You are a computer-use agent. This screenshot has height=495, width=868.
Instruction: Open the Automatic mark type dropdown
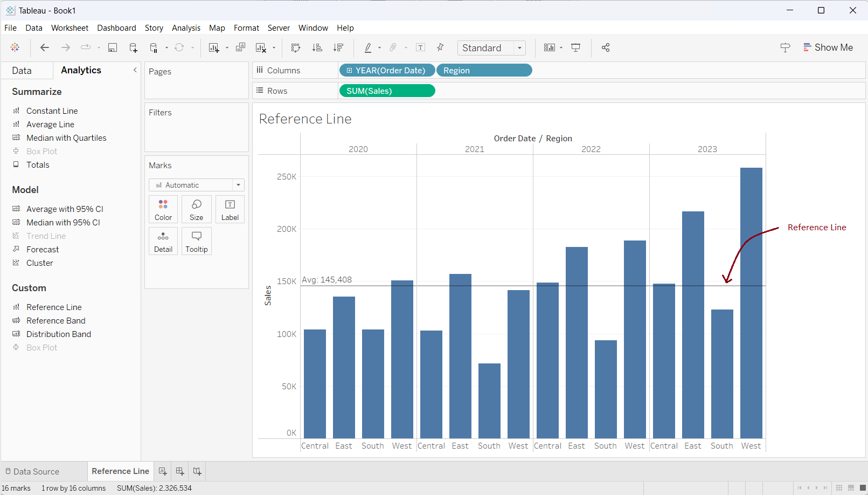pyautogui.click(x=197, y=185)
